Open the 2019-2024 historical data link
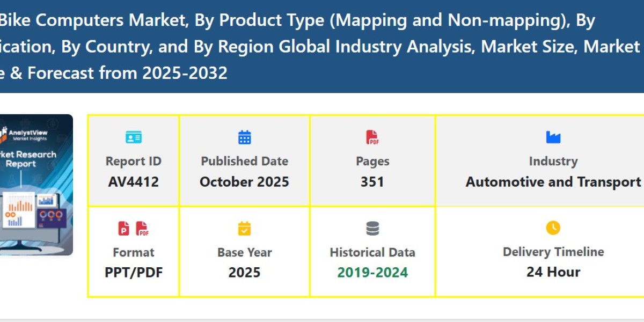644x322 pixels. [x=372, y=272]
